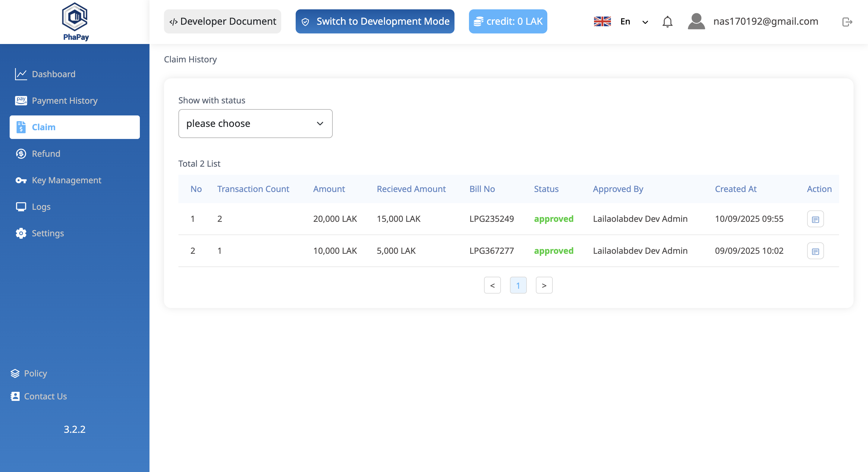Open details for claim LPG367277
The height and width of the screenshot is (472, 868).
815,251
